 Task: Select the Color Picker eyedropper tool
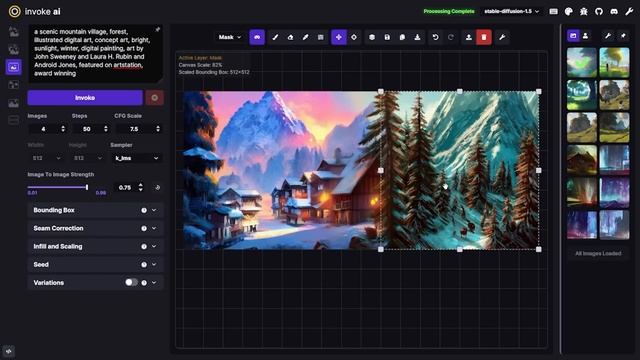pos(305,37)
